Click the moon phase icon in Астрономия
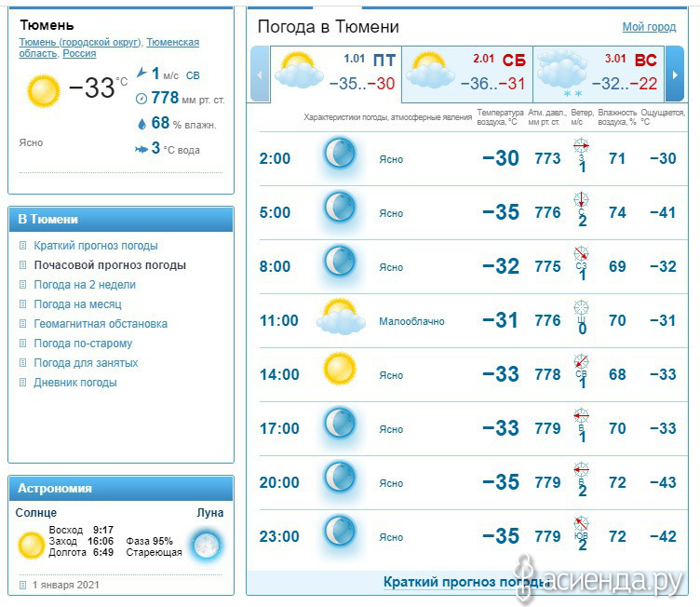700x607 pixels. (207, 545)
